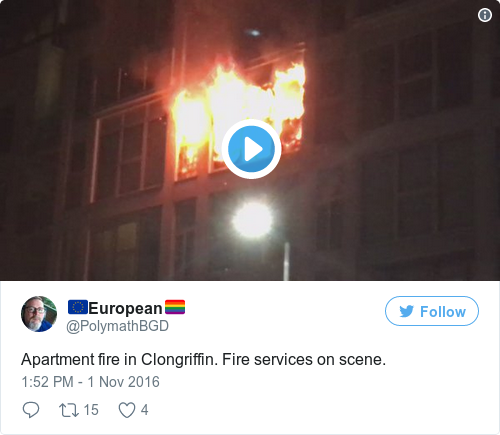
Task: Open the info icon on the video
Action: point(485,15)
